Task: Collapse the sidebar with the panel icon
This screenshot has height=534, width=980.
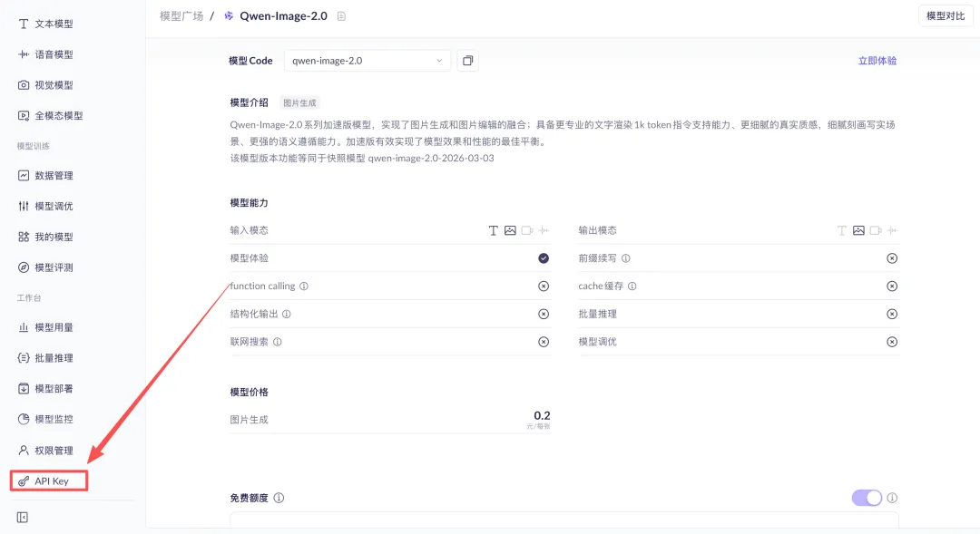Action: tap(23, 517)
